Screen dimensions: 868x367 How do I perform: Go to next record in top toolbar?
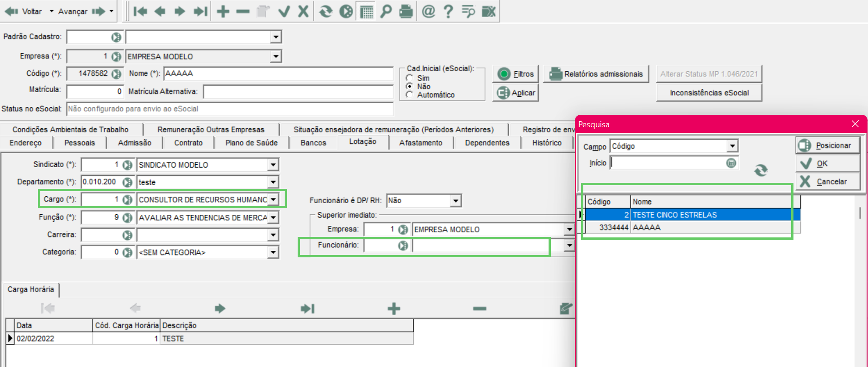(180, 11)
